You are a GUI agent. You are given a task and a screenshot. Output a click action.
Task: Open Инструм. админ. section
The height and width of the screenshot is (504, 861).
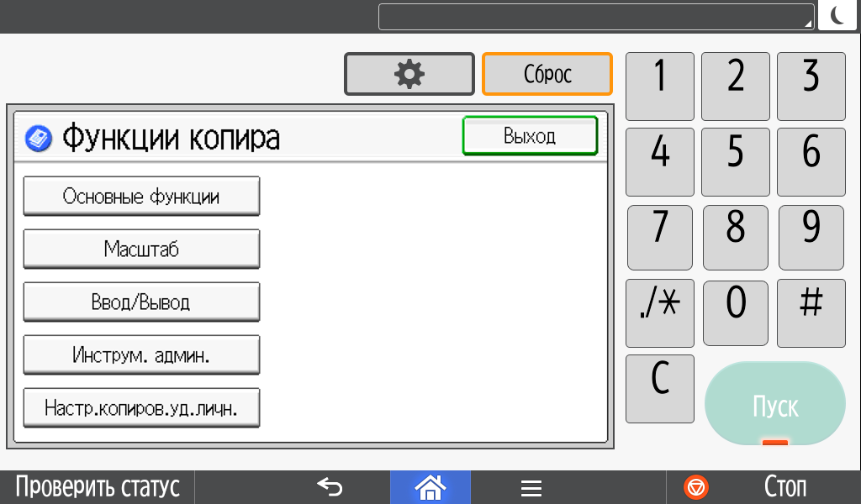(x=141, y=354)
